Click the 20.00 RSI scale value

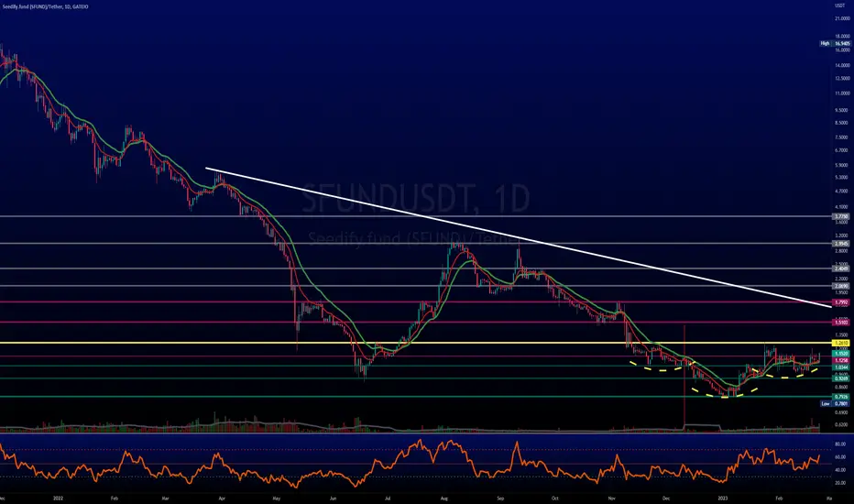tap(840, 483)
